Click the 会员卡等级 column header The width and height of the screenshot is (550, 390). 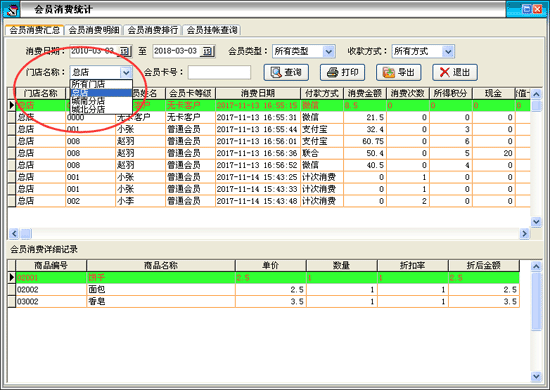click(x=190, y=93)
